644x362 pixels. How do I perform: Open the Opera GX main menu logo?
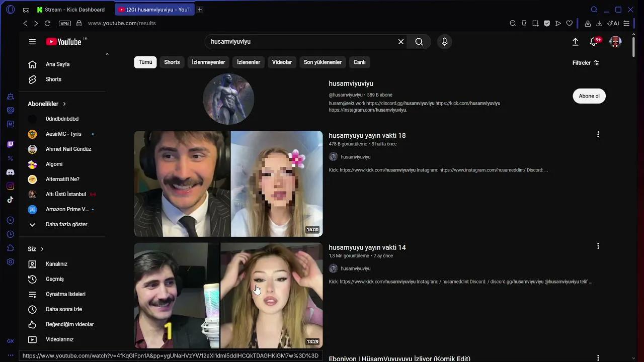11,10
